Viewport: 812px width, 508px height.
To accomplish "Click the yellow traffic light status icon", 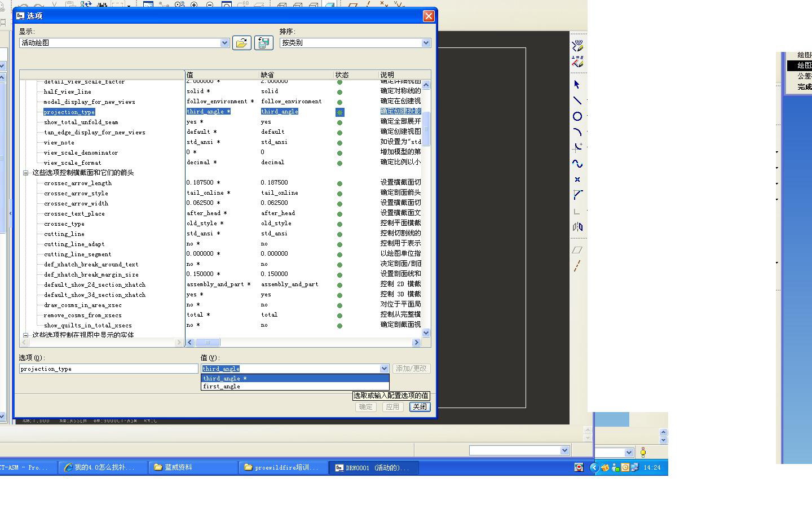I will (643, 452).
